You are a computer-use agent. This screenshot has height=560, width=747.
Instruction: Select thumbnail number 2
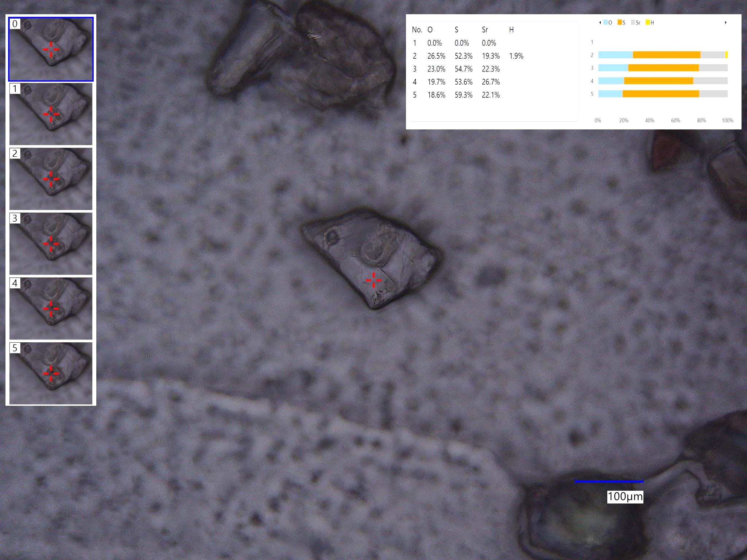[x=51, y=179]
